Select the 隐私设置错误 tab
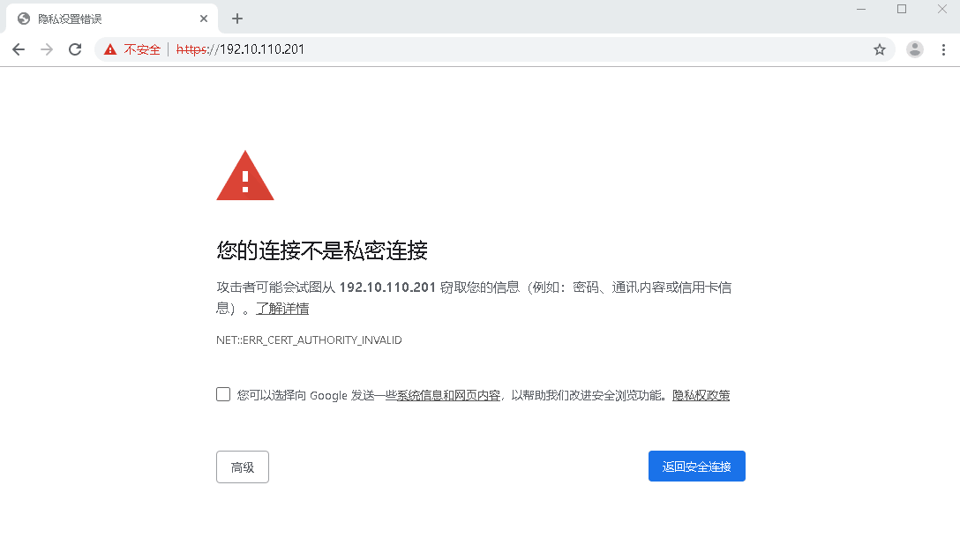 [x=97, y=19]
